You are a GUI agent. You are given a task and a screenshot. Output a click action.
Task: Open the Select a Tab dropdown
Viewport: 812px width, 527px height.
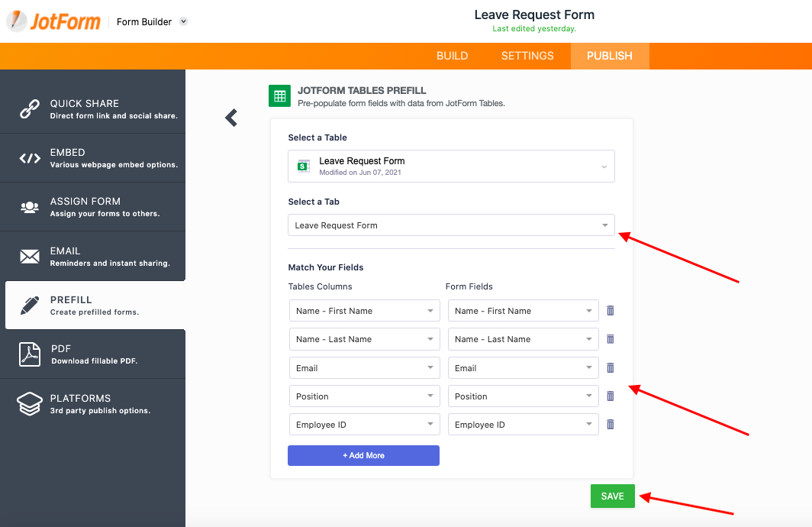(451, 225)
